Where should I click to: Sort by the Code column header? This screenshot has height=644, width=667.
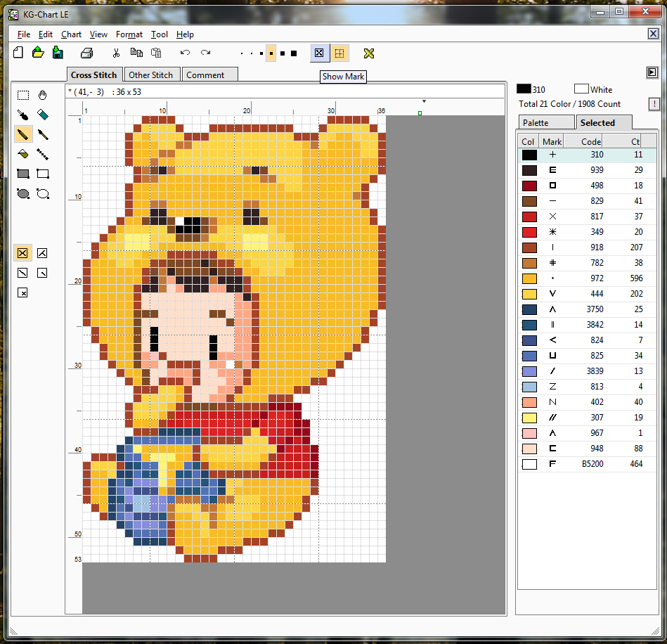[x=583, y=141]
